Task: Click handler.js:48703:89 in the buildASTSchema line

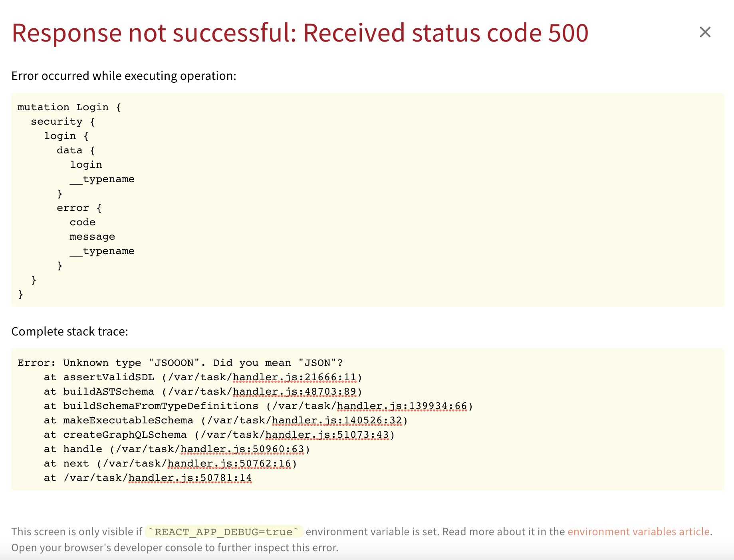Action: click(294, 391)
